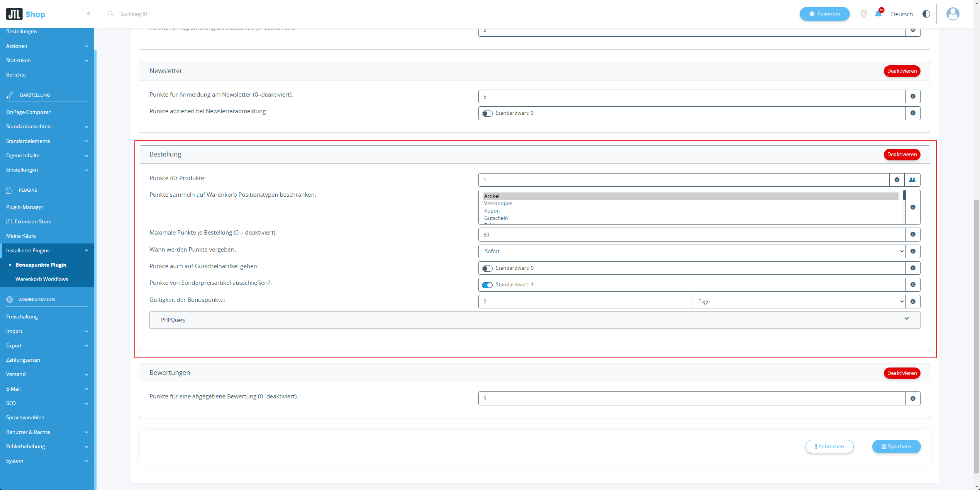This screenshot has width=980, height=490.
Task: Open customer group icon for Punkte für Produkte
Action: 912,180
